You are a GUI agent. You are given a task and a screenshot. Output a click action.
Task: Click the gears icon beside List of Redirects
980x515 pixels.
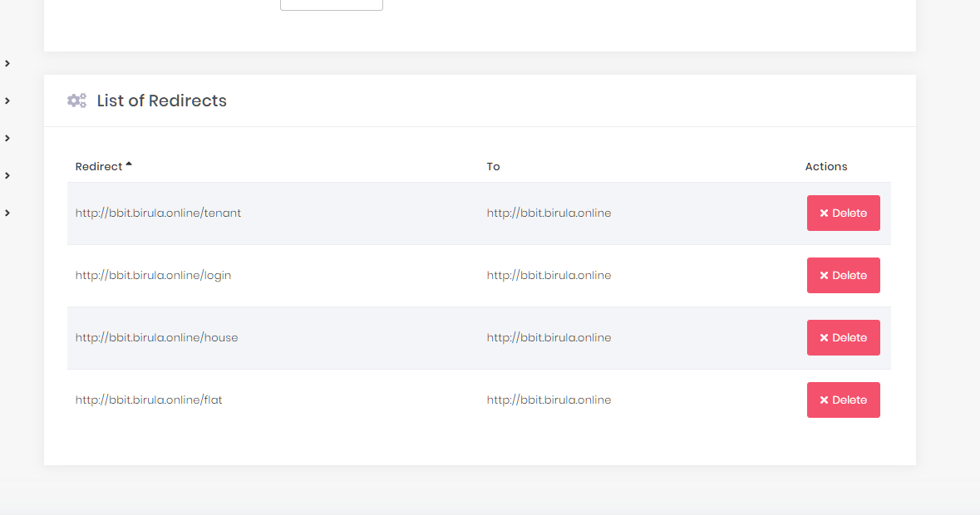point(76,101)
